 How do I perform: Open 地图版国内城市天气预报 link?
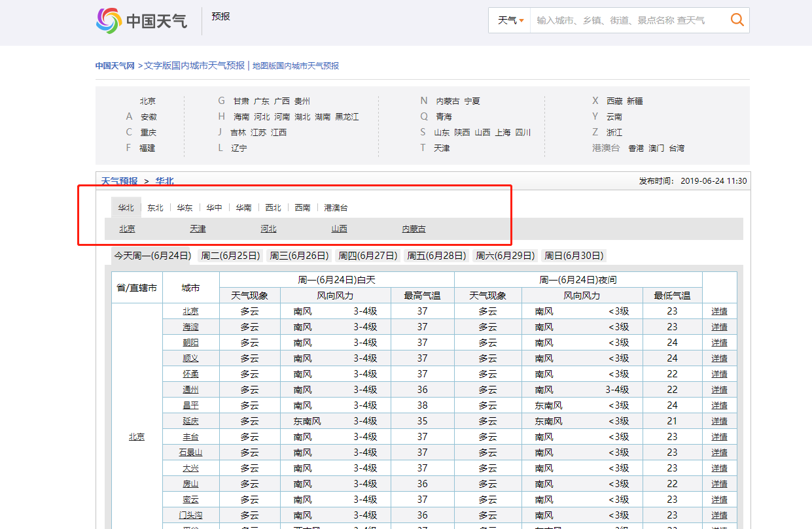pyautogui.click(x=296, y=66)
